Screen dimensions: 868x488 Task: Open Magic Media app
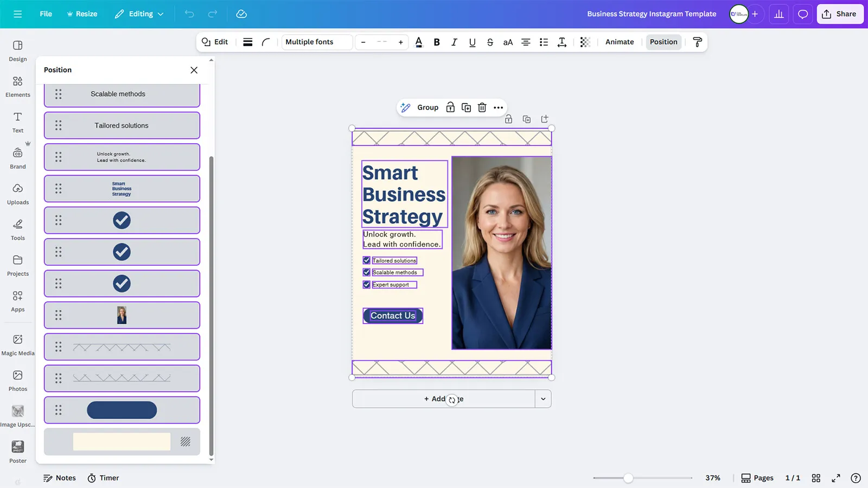[x=18, y=344]
